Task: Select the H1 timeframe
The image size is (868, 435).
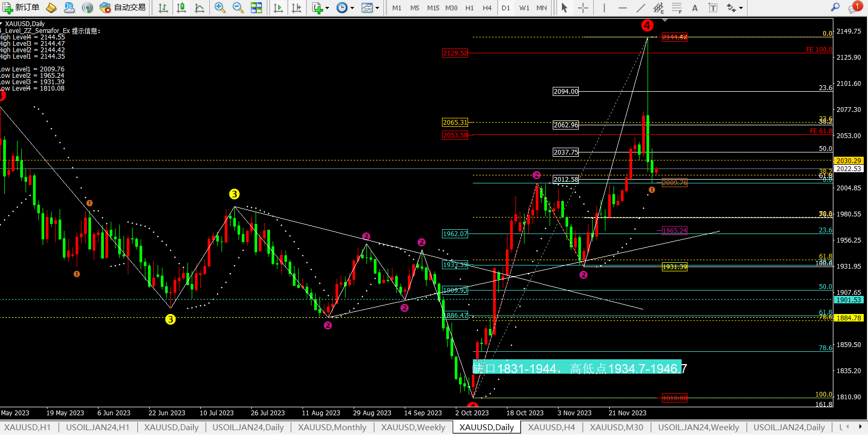Action: coord(469,8)
